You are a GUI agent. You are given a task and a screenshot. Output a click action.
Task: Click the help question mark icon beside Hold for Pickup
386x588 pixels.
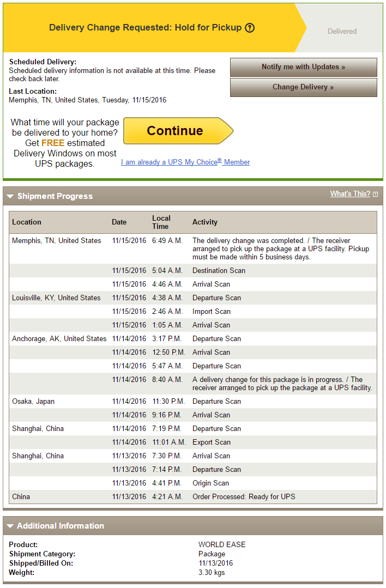click(250, 28)
